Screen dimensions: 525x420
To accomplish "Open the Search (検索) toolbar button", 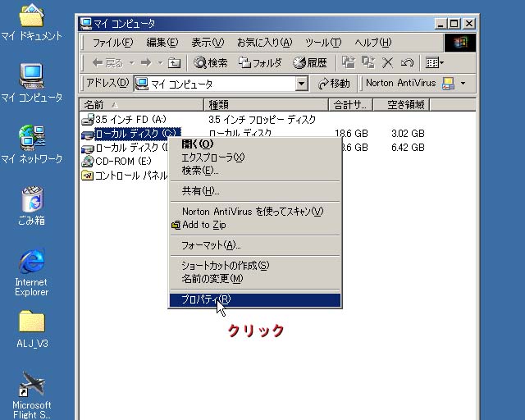I will [211, 62].
